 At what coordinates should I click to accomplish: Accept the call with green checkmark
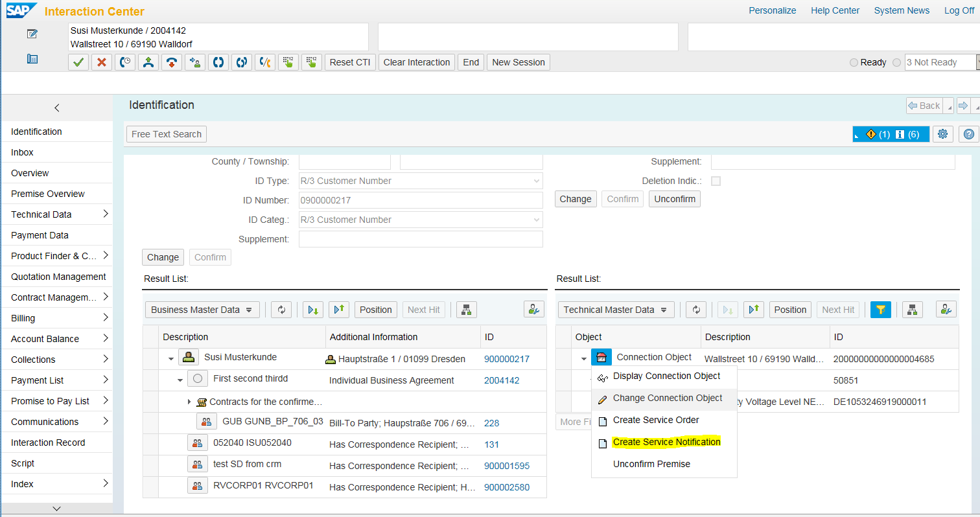pos(78,62)
